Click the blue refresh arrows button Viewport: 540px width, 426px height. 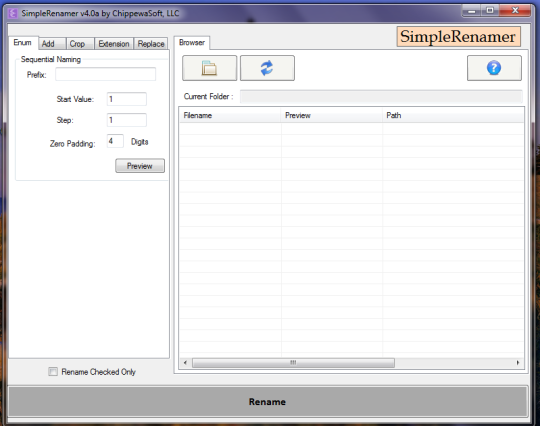267,68
